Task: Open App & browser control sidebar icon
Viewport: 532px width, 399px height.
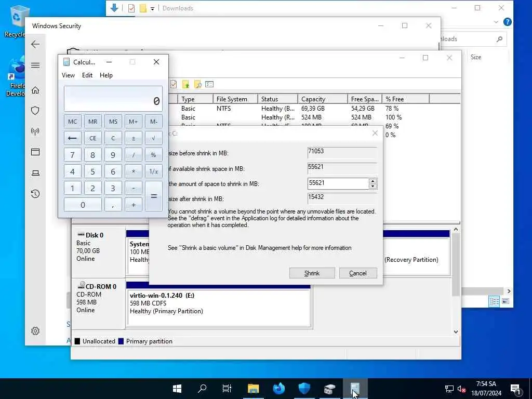Action: click(x=35, y=152)
